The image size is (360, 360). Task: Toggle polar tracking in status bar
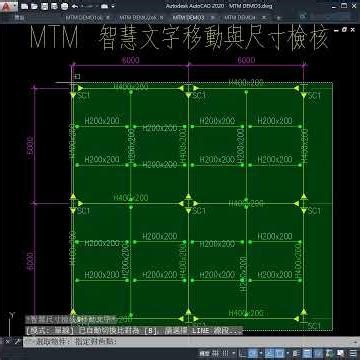253,354
